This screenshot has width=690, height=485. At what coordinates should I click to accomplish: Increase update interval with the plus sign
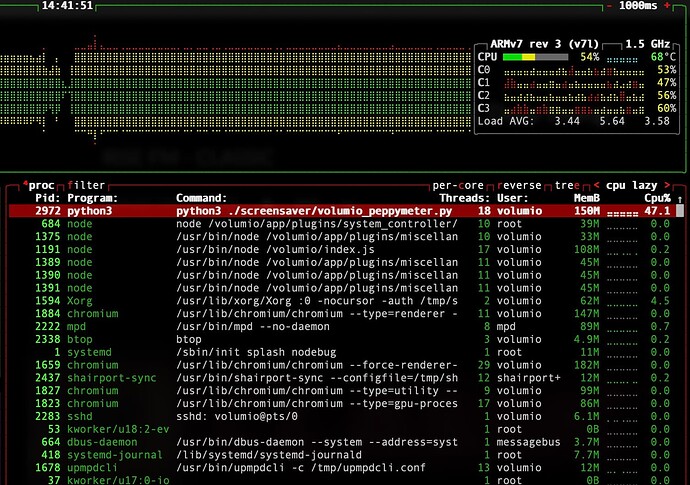click(x=667, y=5)
